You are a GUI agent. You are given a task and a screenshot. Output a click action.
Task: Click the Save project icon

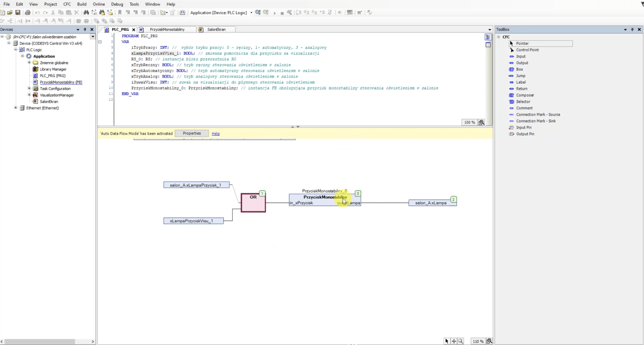[18, 13]
